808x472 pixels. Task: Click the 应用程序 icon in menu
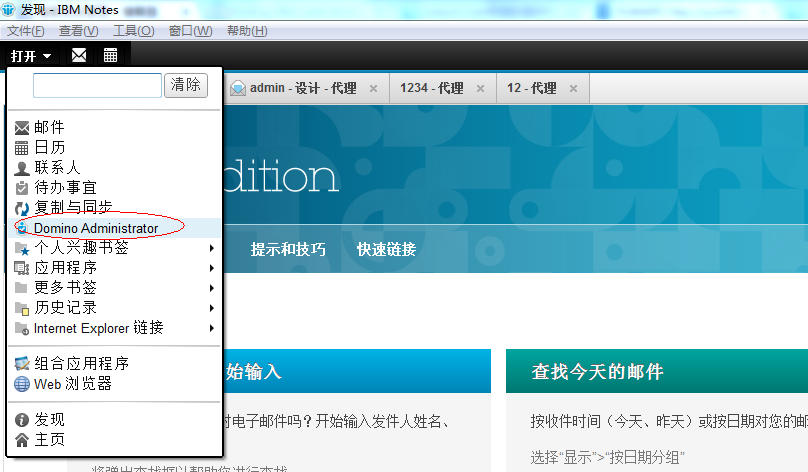click(x=22, y=268)
